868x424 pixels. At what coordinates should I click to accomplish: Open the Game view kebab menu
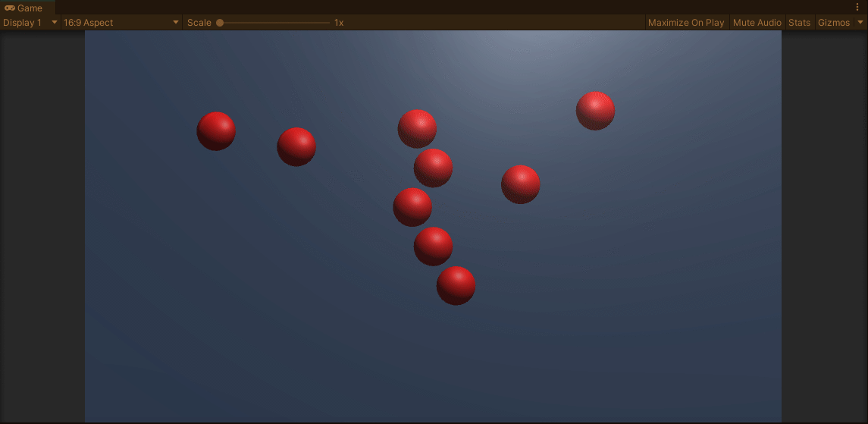pyautogui.click(x=857, y=7)
